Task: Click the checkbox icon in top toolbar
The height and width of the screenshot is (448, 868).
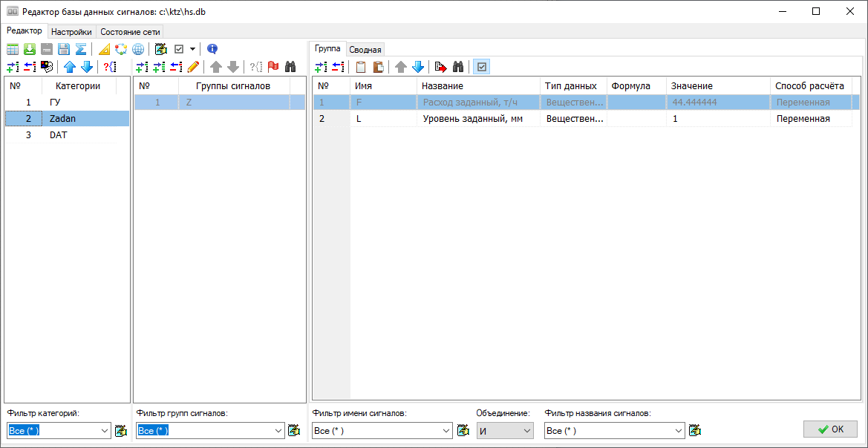Action: coord(179,49)
